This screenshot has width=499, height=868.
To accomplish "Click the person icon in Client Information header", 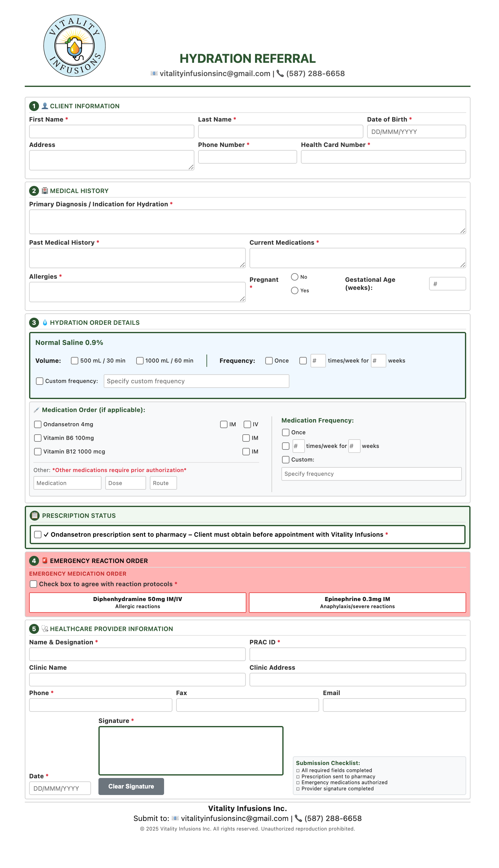I will [44, 106].
